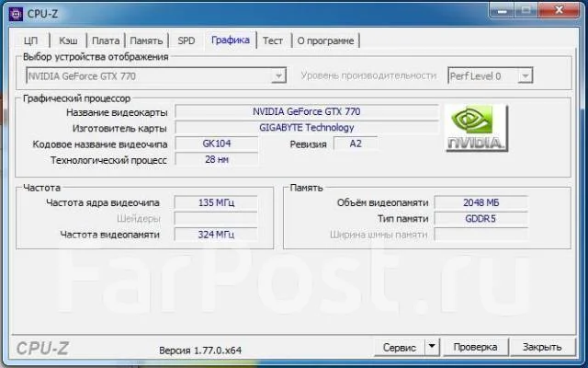Screen dimensions: 588x368
Task: Open the Кэш tab
Action: coord(68,40)
